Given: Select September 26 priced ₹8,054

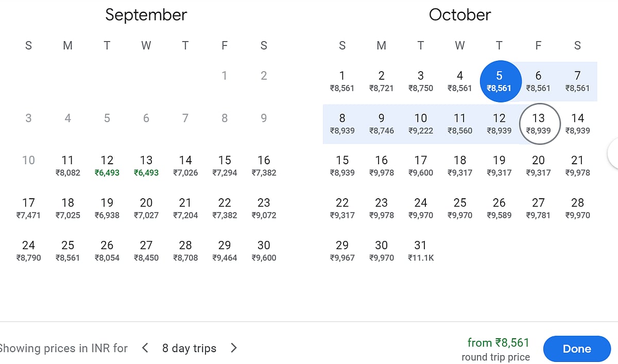Looking at the screenshot, I should tap(107, 251).
